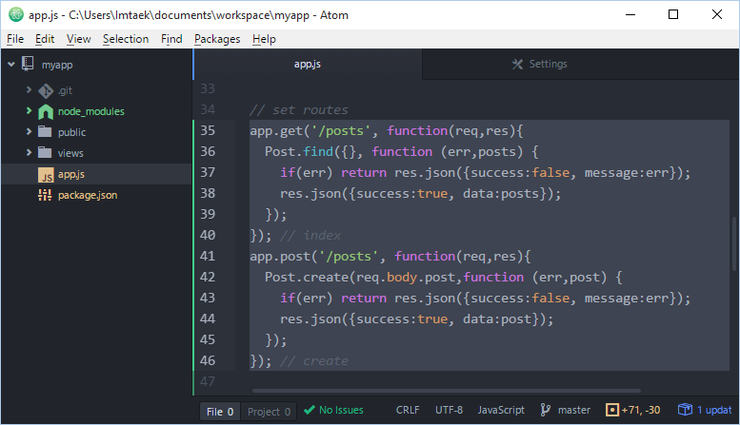The height and width of the screenshot is (425, 740).
Task: Click 'app.post' on line 41
Action: tap(280, 256)
